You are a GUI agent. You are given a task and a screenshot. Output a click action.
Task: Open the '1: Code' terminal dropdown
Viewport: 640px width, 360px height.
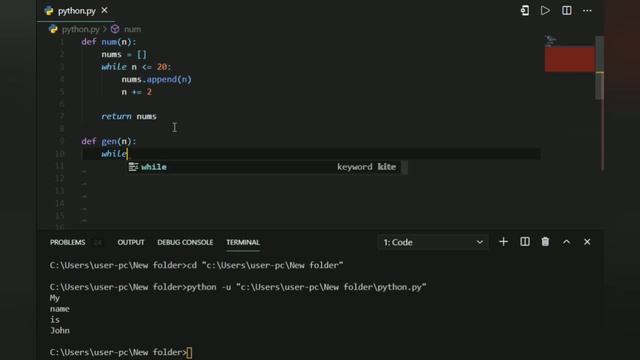[x=433, y=242]
